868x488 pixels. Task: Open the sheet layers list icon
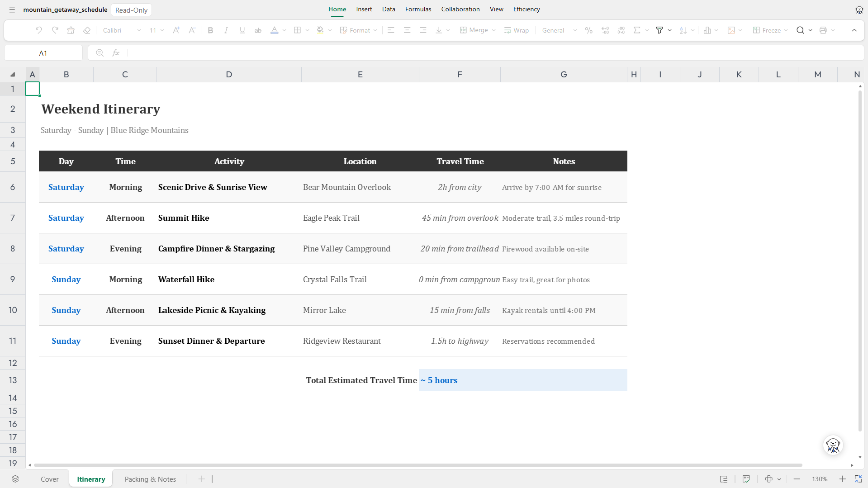click(x=15, y=479)
